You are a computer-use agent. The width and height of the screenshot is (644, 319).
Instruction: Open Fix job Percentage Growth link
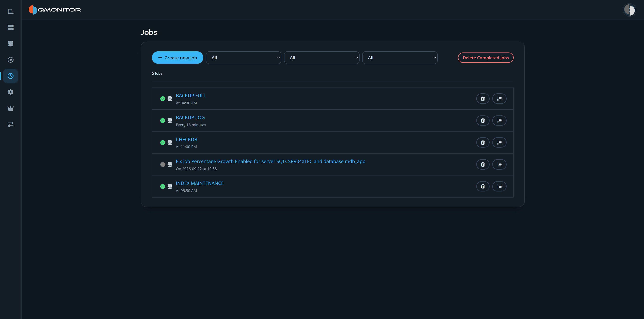coord(270,161)
